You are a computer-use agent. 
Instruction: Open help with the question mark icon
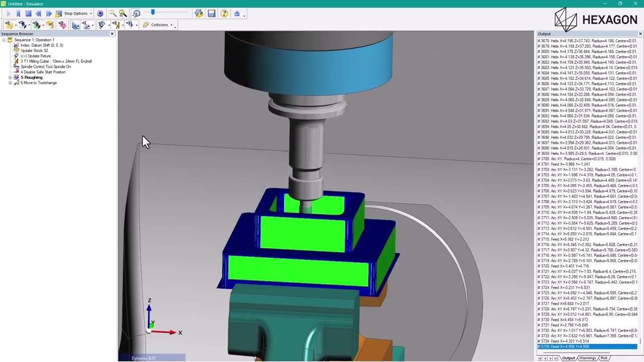[x=224, y=14]
